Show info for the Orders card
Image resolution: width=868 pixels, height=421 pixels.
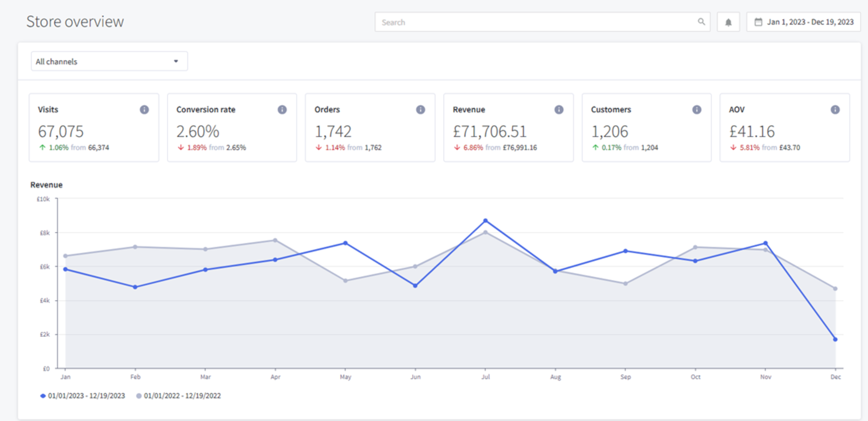(x=420, y=109)
